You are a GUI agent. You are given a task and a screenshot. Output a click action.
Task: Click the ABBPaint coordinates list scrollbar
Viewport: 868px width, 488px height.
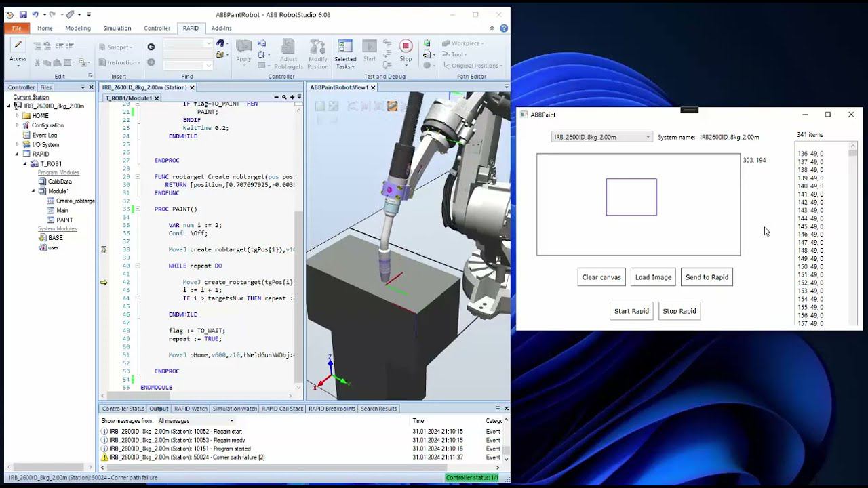tap(853, 235)
